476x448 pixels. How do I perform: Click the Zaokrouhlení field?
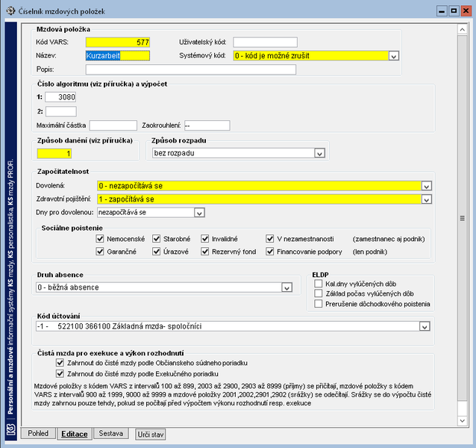(x=207, y=125)
